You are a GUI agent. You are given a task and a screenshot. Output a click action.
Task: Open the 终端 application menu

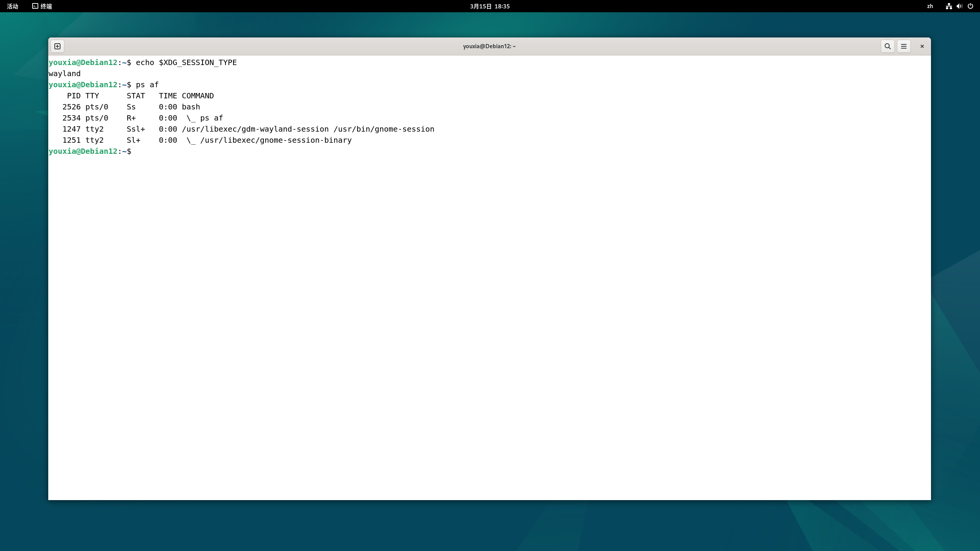click(x=42, y=6)
